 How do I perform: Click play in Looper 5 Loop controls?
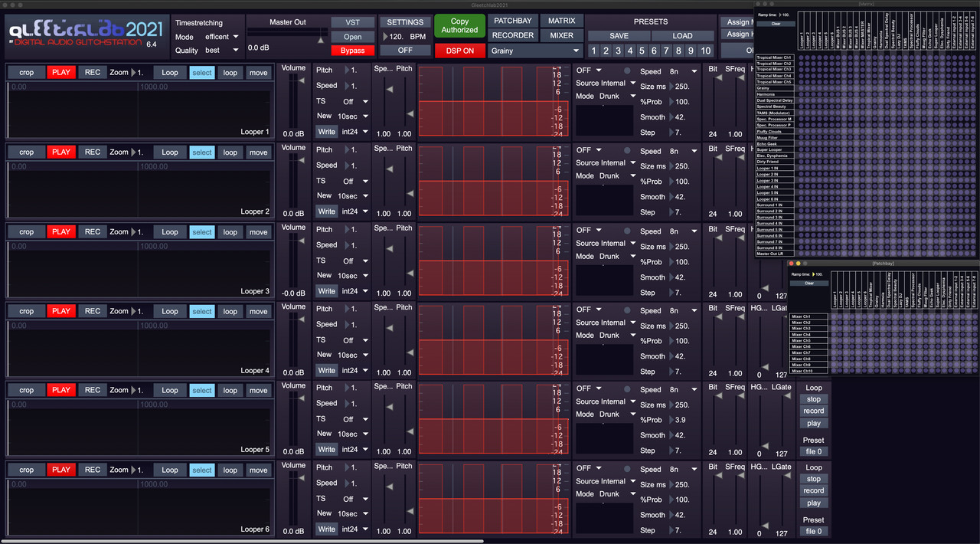pyautogui.click(x=814, y=423)
